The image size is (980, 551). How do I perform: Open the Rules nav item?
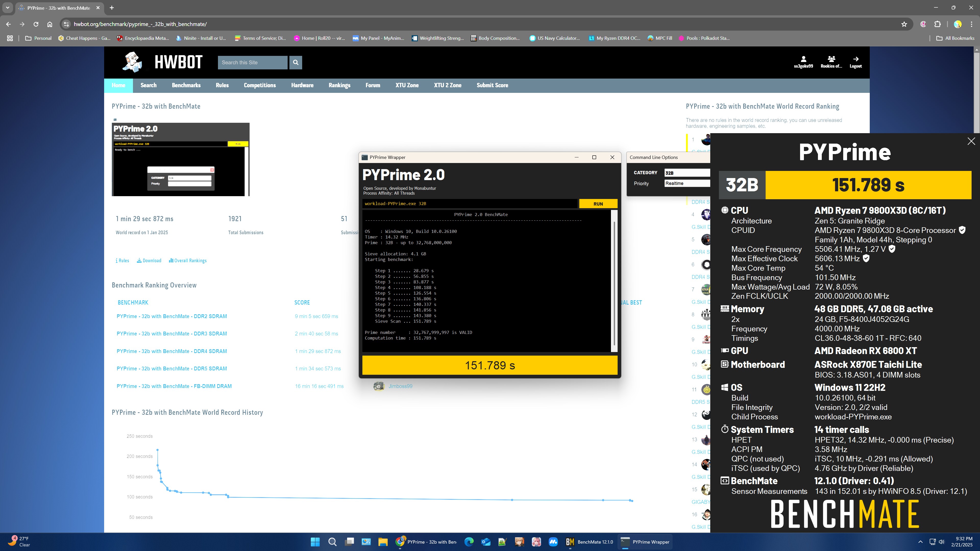pos(222,85)
